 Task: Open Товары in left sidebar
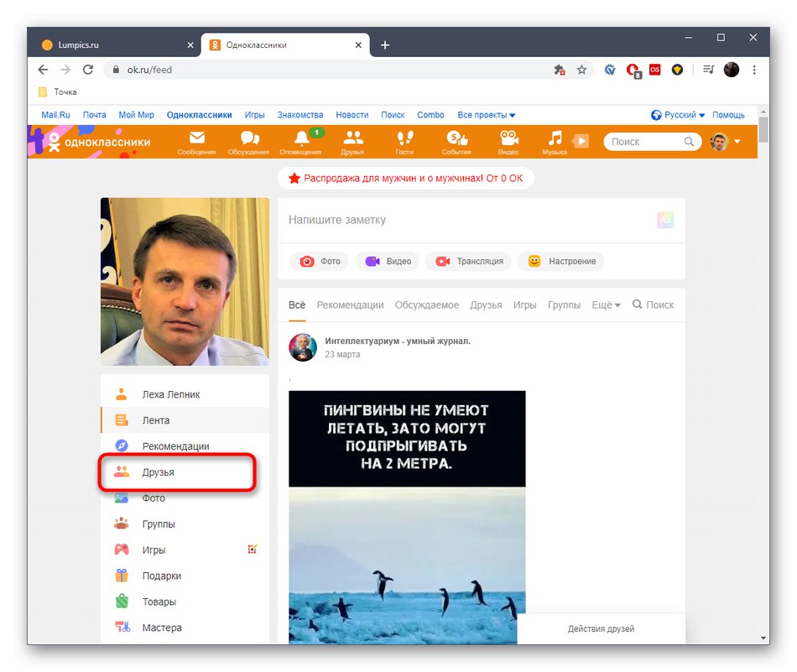[185, 602]
